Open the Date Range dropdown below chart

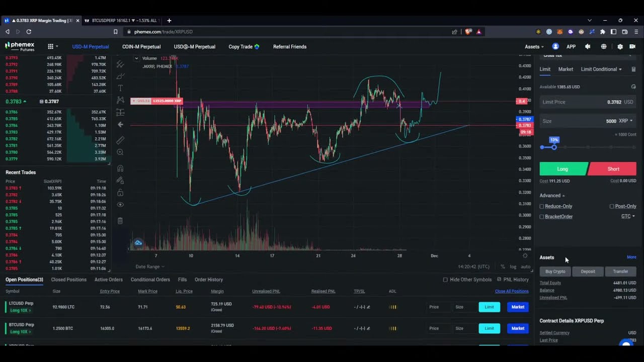(149, 266)
